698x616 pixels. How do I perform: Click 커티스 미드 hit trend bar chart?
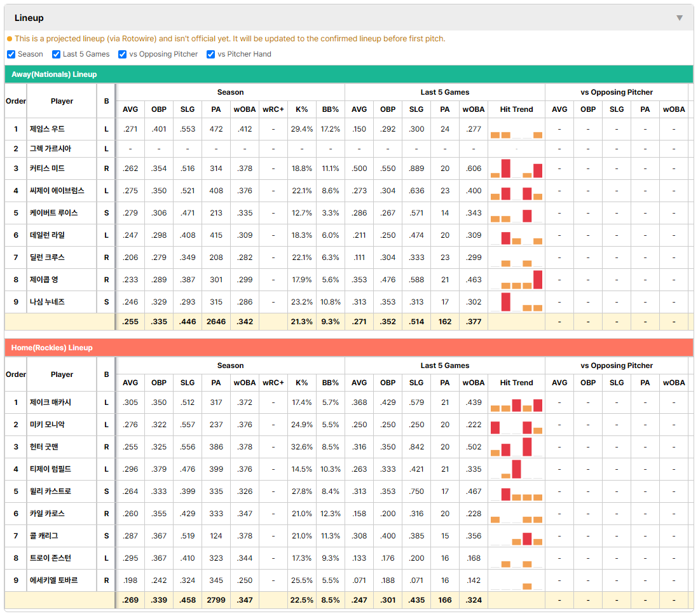516,168
